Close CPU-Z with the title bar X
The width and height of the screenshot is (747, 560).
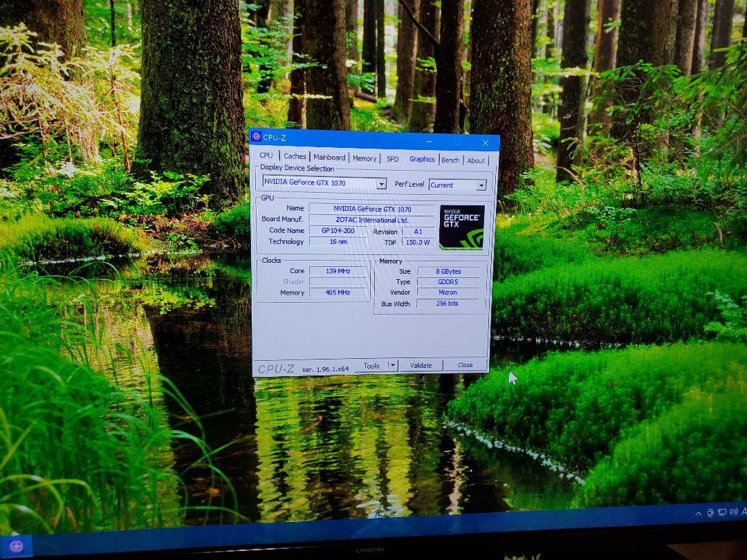pyautogui.click(x=485, y=143)
